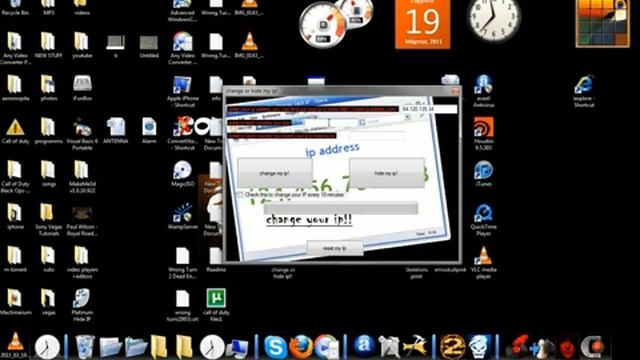
Task: Open the vegas folder icon
Action: 48,302
